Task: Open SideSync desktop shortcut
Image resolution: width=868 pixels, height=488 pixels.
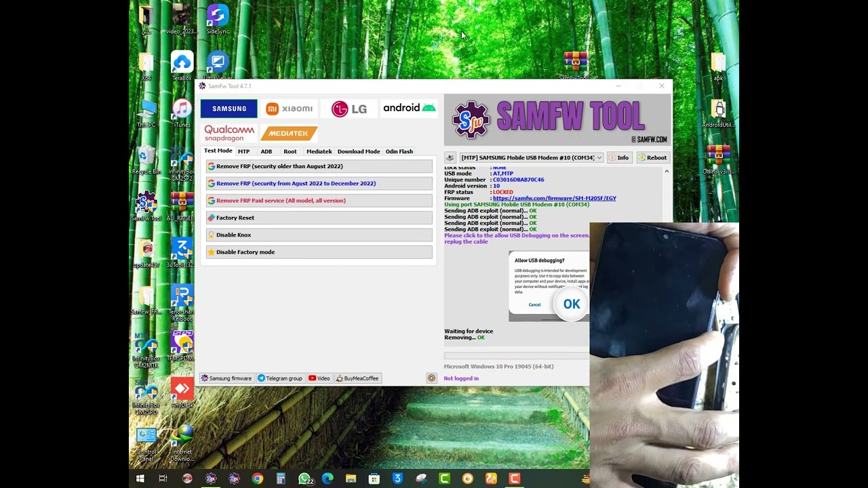Action: (218, 19)
